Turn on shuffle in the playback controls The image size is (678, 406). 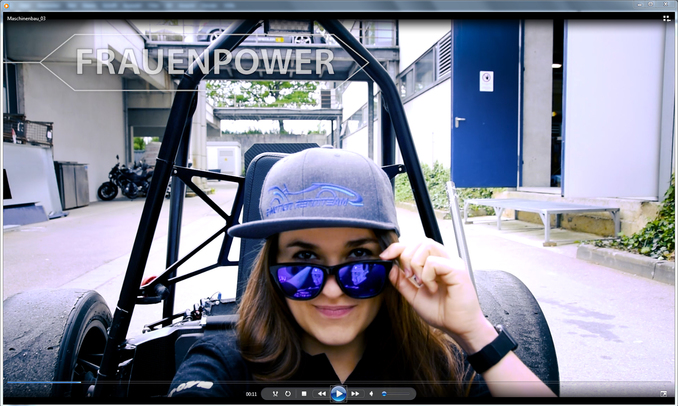[272, 394]
